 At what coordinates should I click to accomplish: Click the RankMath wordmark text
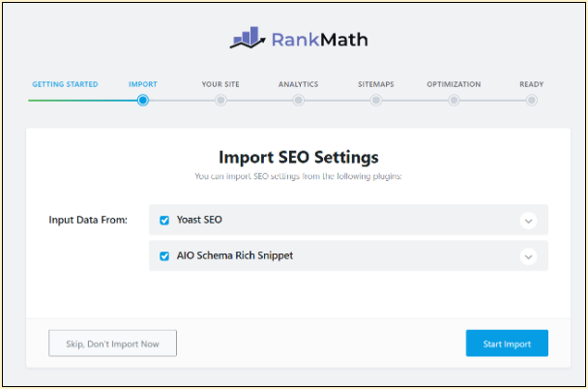click(x=320, y=40)
